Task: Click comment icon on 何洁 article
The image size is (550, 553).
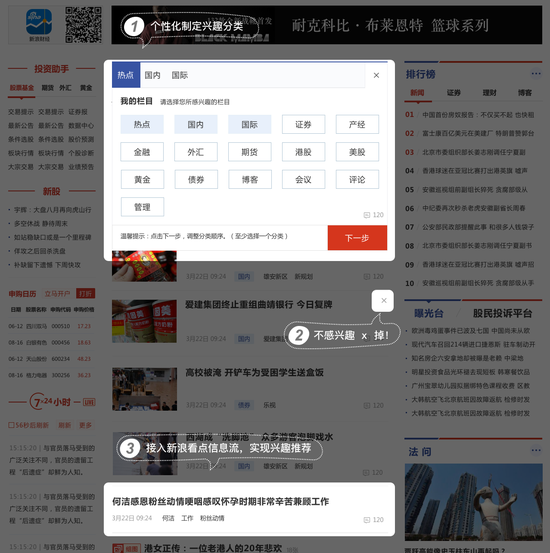Action: (367, 520)
